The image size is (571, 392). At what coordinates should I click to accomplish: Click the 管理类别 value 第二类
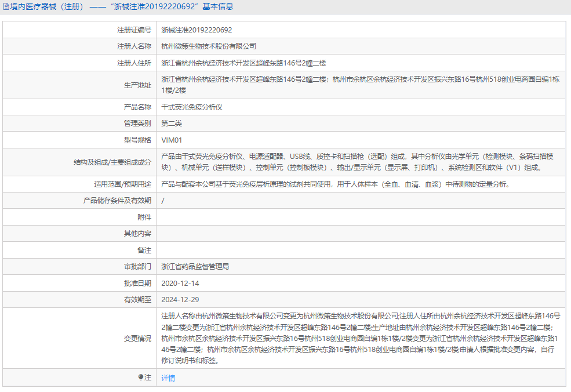click(x=172, y=123)
